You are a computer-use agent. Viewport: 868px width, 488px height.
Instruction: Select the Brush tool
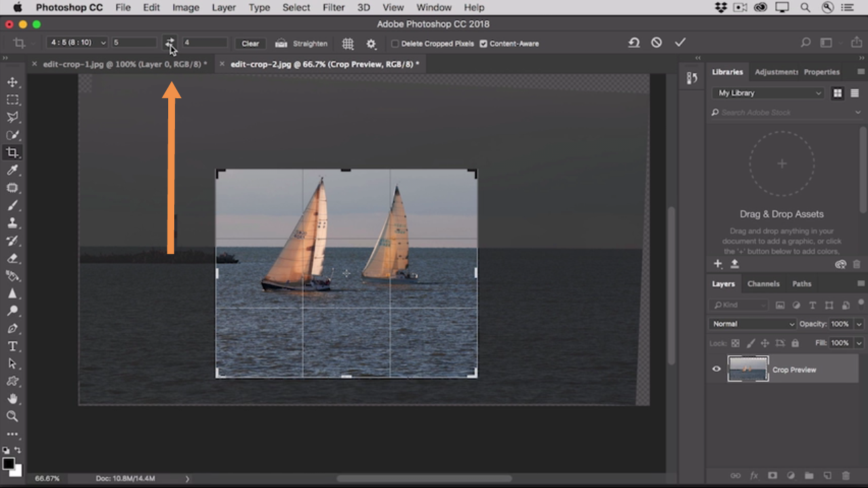pos(12,205)
